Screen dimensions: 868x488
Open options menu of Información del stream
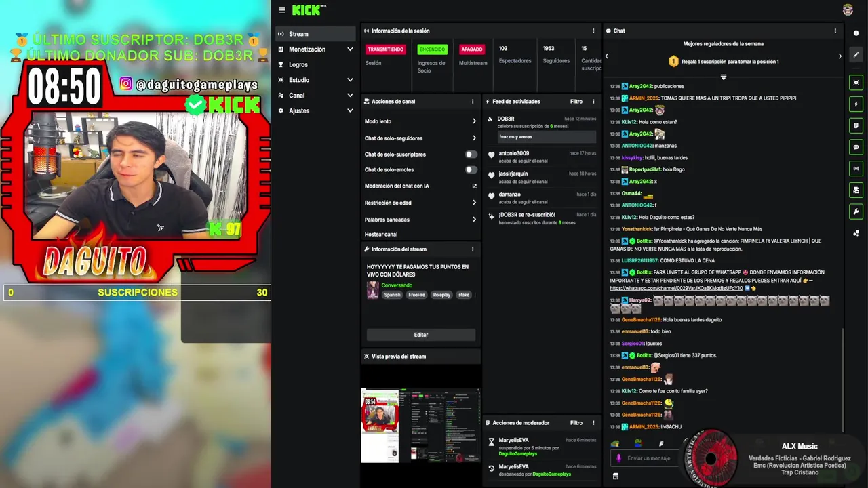click(x=473, y=249)
